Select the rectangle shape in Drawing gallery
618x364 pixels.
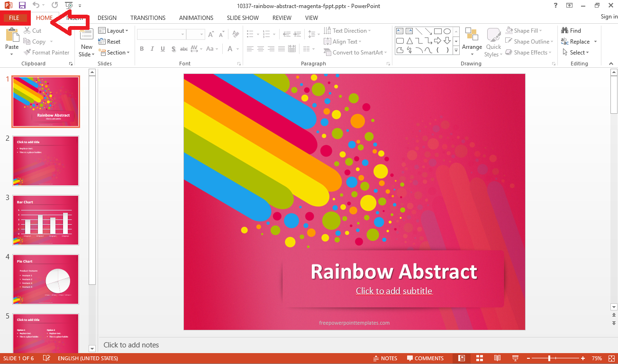(x=437, y=31)
